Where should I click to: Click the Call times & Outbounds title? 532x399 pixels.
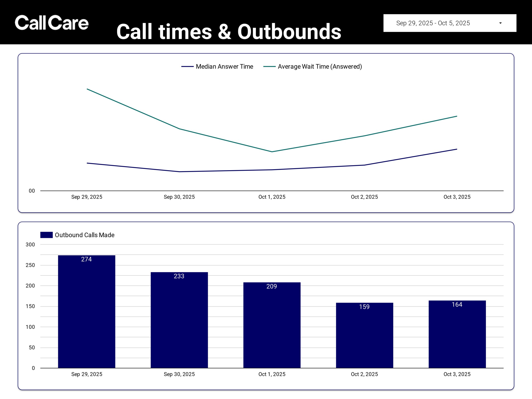(229, 32)
